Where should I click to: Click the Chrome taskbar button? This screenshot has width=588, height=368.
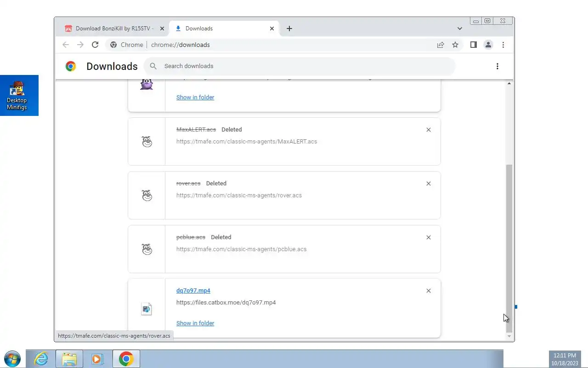point(126,359)
